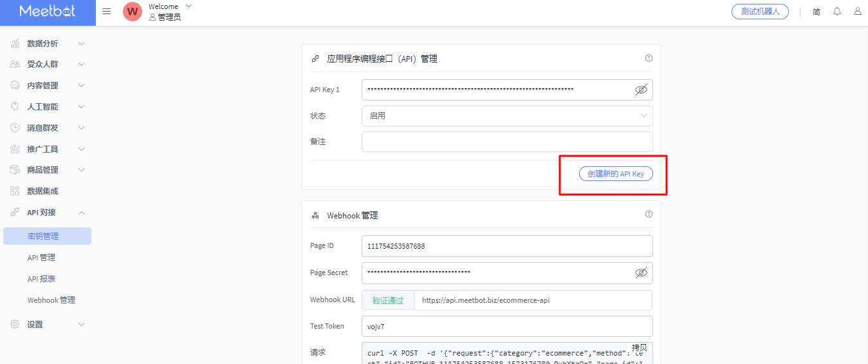Toggle the hamburger sidebar menu icon
This screenshot has width=868, height=364.
click(107, 12)
